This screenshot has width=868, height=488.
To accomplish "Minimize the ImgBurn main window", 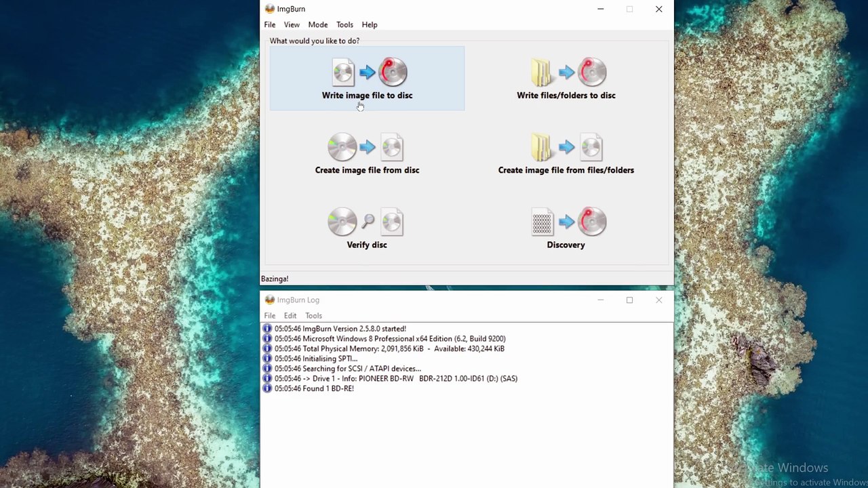I will click(x=600, y=9).
